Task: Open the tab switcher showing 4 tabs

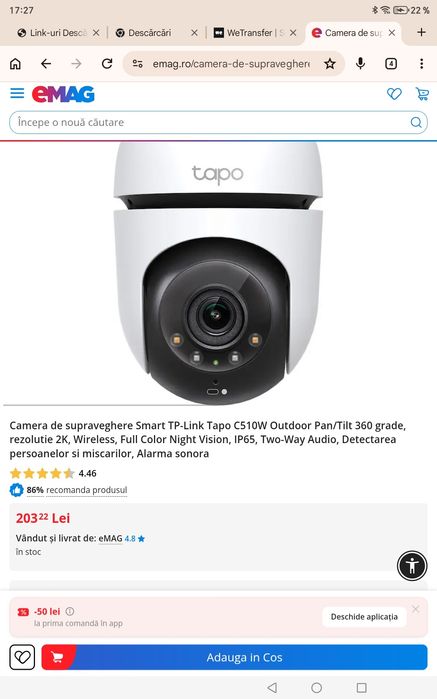Action: pyautogui.click(x=391, y=64)
